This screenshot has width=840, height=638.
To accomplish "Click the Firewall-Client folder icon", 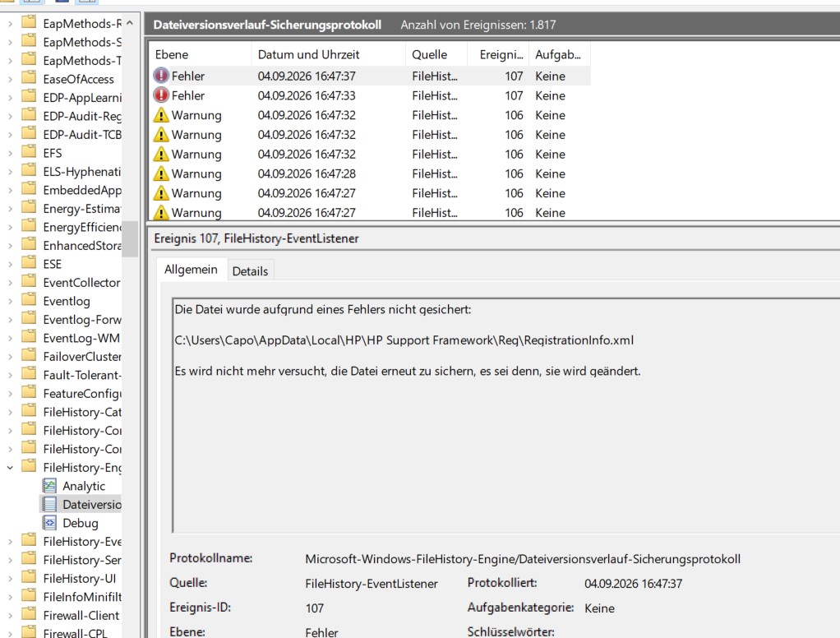I will pos(29,615).
